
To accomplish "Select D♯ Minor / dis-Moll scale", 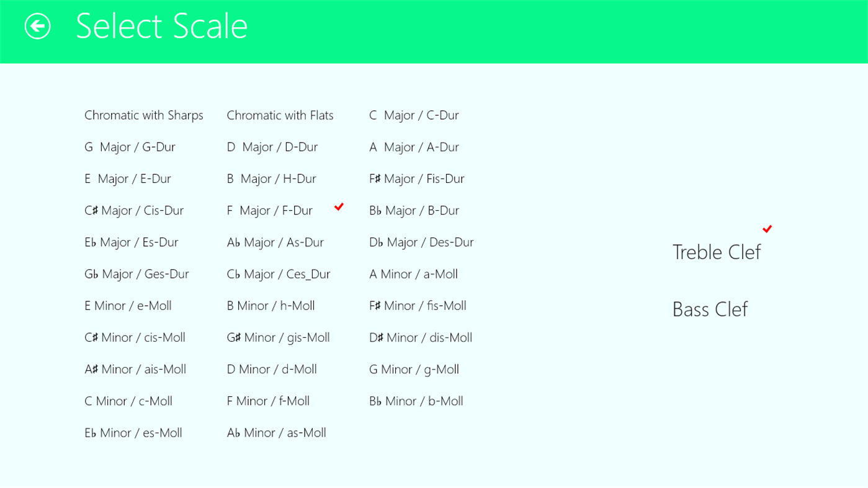I will pyautogui.click(x=421, y=338).
